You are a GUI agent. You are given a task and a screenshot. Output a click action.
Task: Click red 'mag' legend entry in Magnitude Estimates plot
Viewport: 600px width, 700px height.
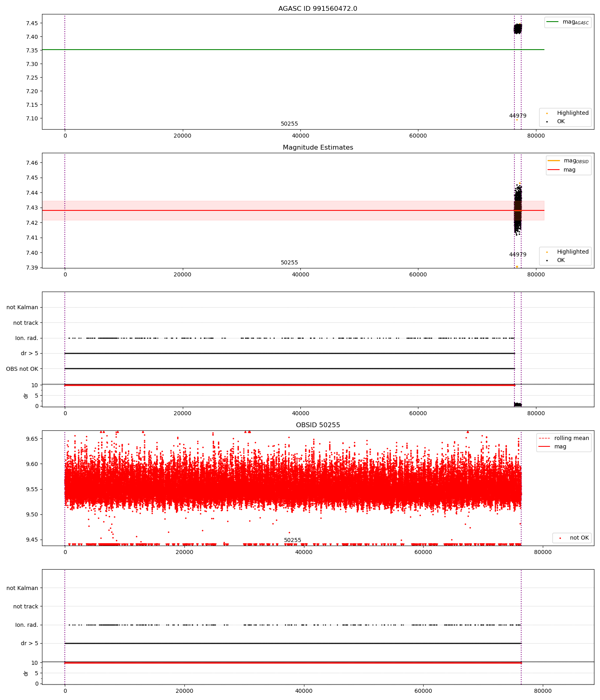pyautogui.click(x=562, y=170)
